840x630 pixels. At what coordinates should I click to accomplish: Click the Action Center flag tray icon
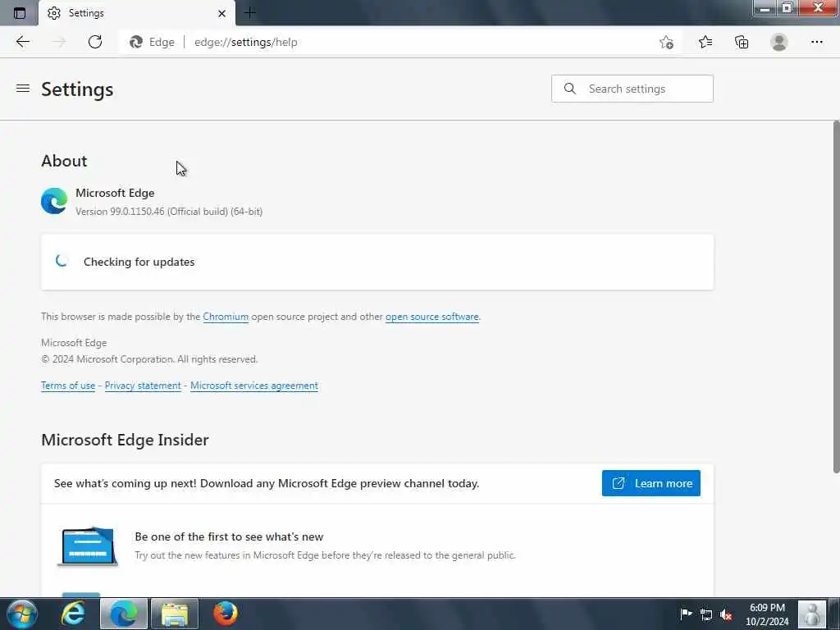686,614
